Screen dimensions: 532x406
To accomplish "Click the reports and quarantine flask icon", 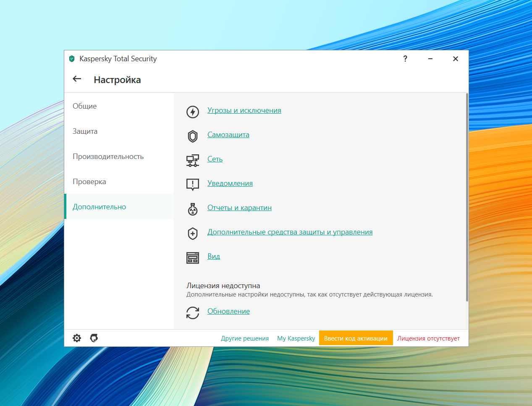I will [193, 209].
